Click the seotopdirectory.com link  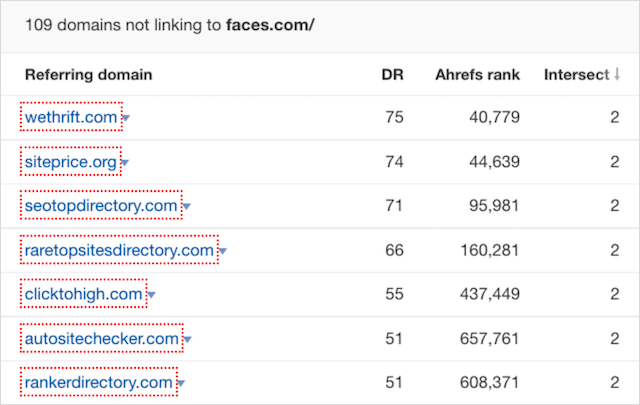[101, 206]
